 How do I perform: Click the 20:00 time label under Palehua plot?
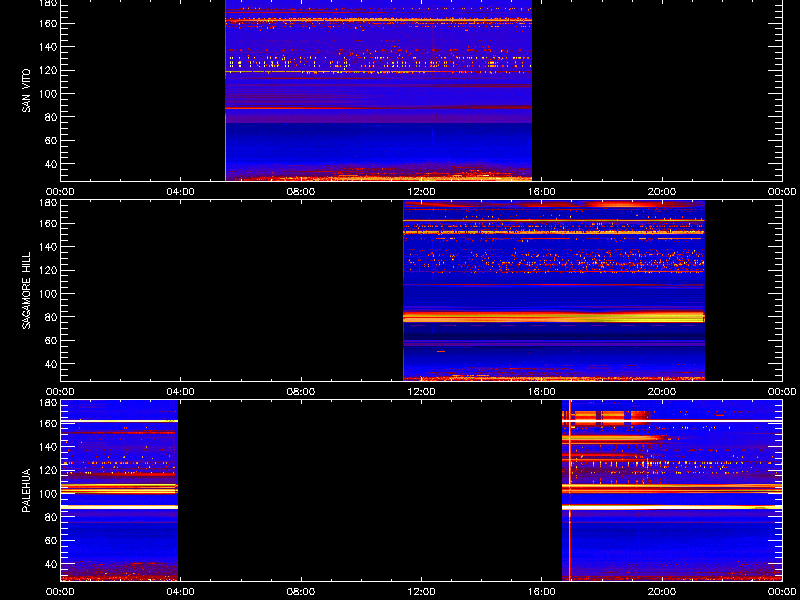coord(662,592)
